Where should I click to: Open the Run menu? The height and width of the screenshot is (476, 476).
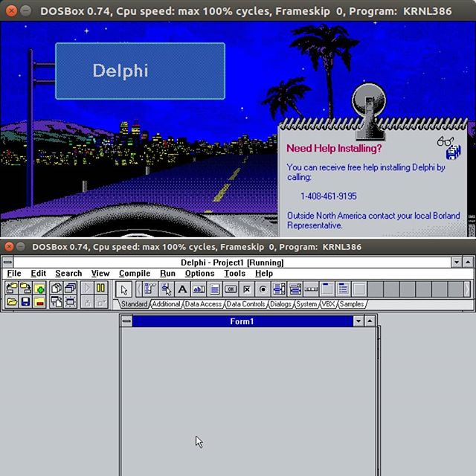[x=167, y=273]
